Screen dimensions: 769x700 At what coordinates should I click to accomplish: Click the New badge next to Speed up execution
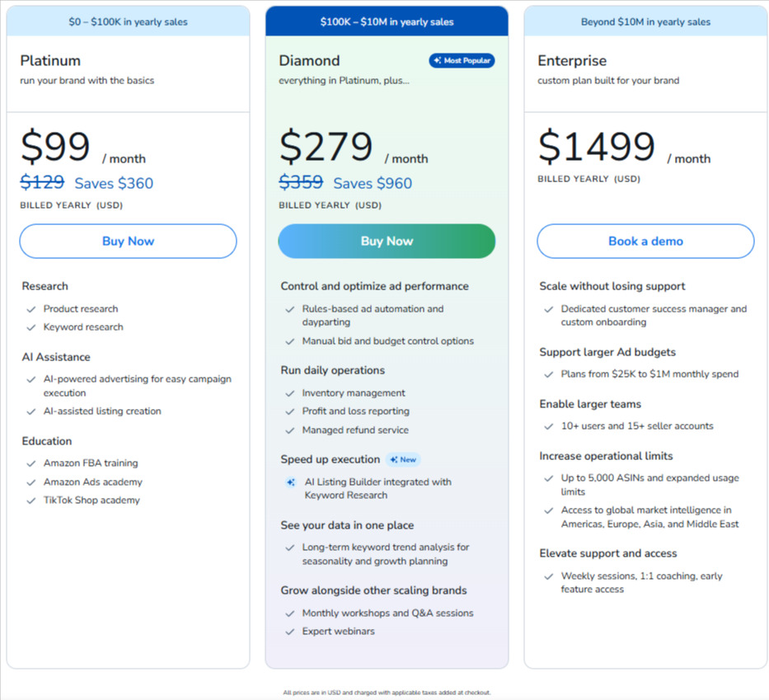pyautogui.click(x=404, y=459)
